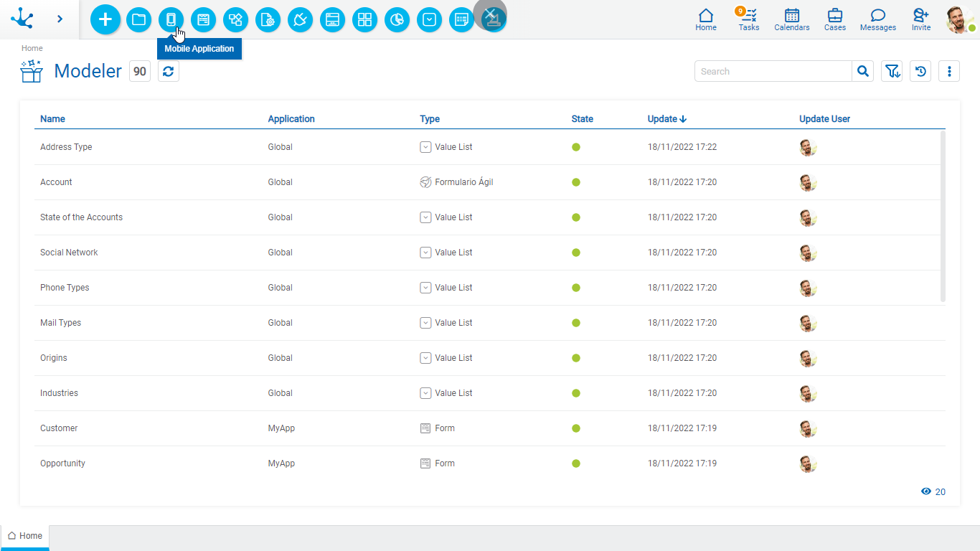Open the Opportunity form entry

[x=62, y=463]
